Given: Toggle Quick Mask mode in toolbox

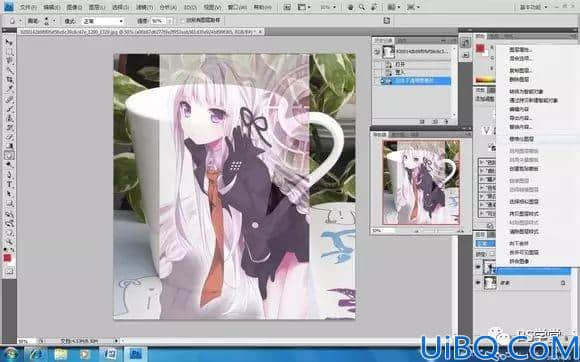Looking at the screenshot, I should [x=9, y=271].
